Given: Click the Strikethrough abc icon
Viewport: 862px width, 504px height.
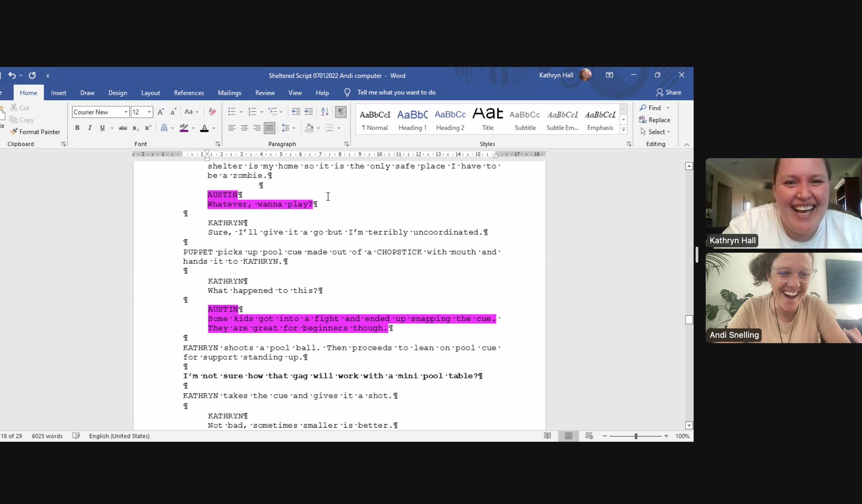Looking at the screenshot, I should click(123, 128).
